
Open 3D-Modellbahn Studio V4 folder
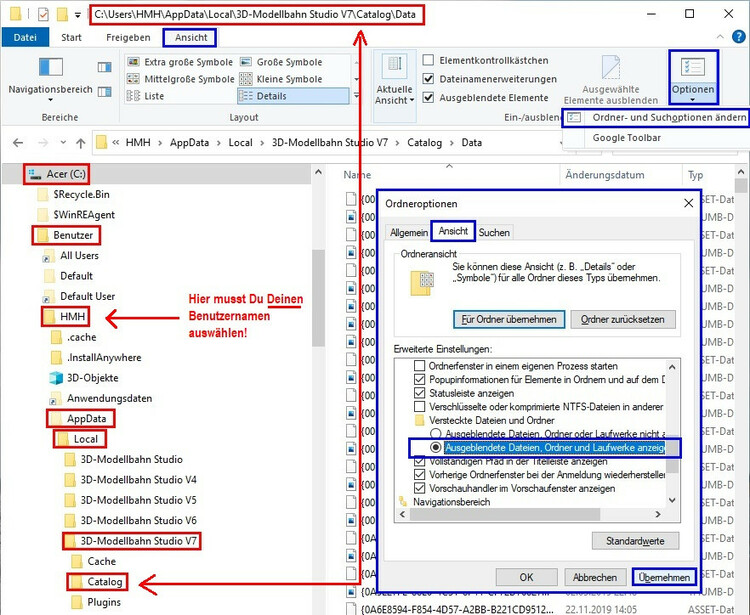[131, 480]
